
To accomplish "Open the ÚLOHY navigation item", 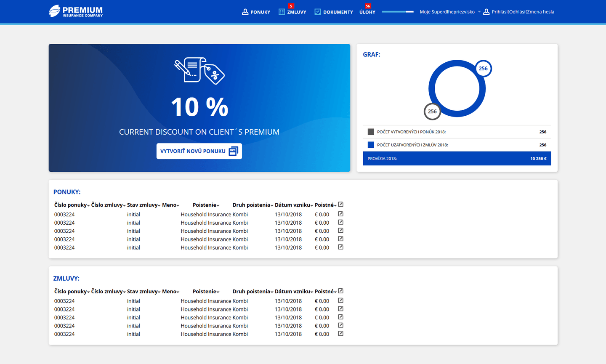I will pyautogui.click(x=367, y=12).
